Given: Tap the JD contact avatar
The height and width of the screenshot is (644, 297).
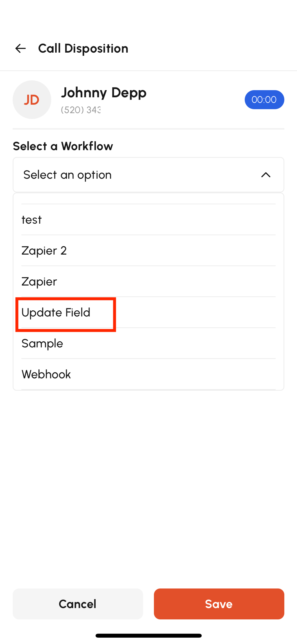Looking at the screenshot, I should click(x=32, y=100).
